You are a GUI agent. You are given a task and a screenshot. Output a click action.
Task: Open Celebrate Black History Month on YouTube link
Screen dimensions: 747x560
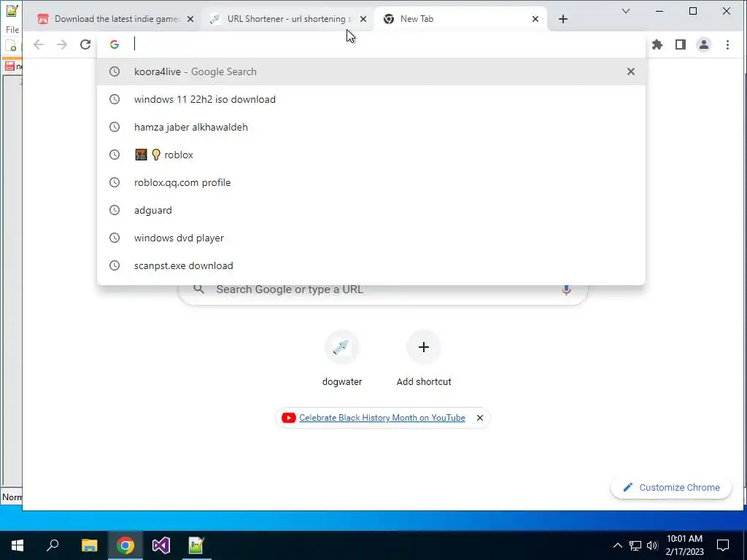click(x=382, y=418)
